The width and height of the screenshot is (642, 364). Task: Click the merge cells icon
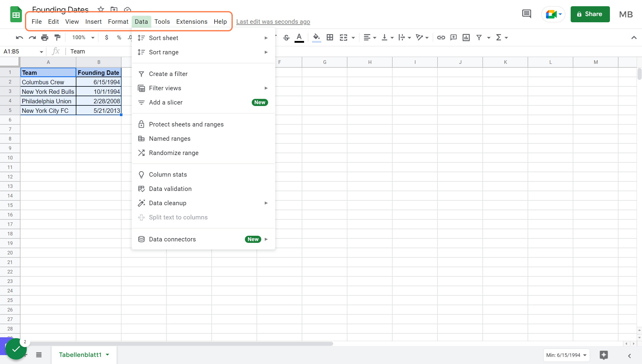344,37
